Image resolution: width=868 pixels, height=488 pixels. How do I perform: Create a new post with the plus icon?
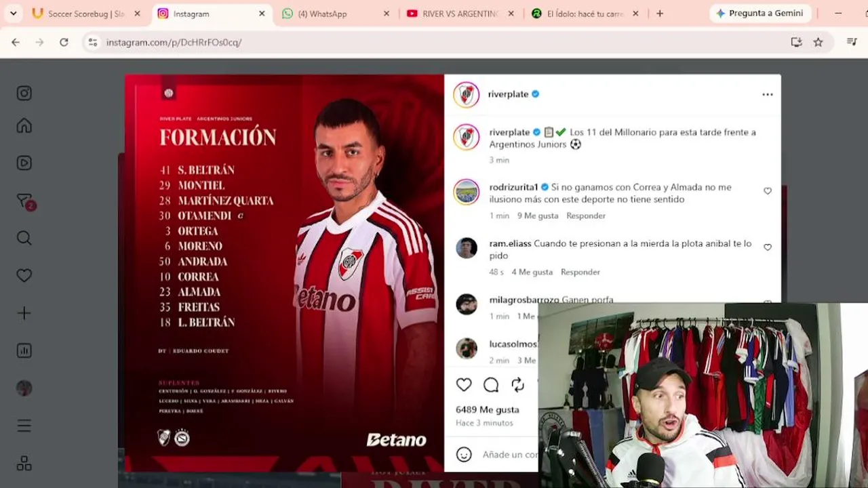24,313
